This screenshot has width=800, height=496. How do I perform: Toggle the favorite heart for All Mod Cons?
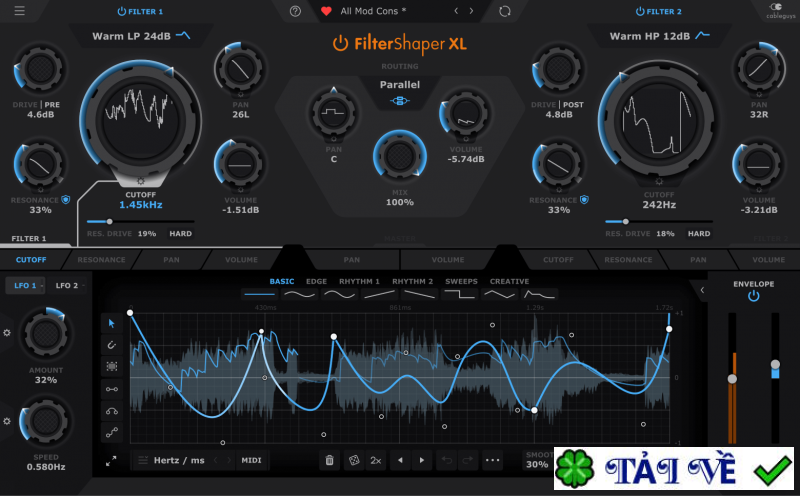pos(327,11)
